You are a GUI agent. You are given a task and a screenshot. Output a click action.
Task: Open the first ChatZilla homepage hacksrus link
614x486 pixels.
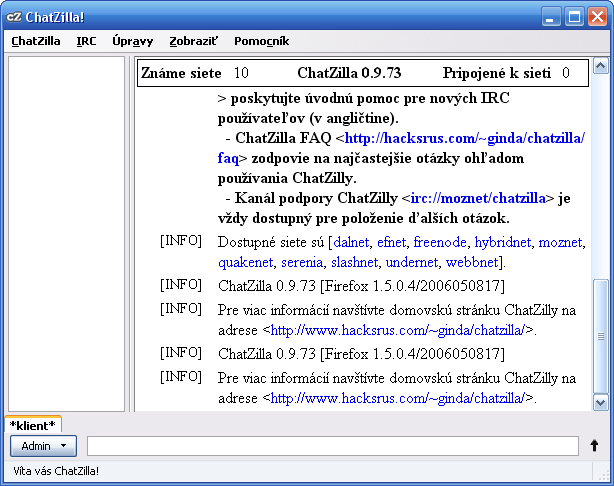397,330
